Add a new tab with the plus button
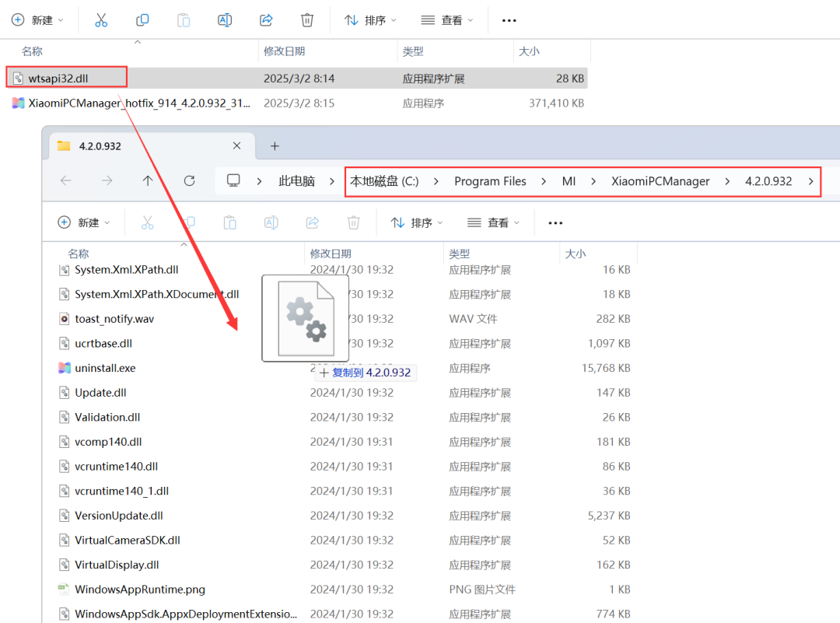 pos(275,145)
